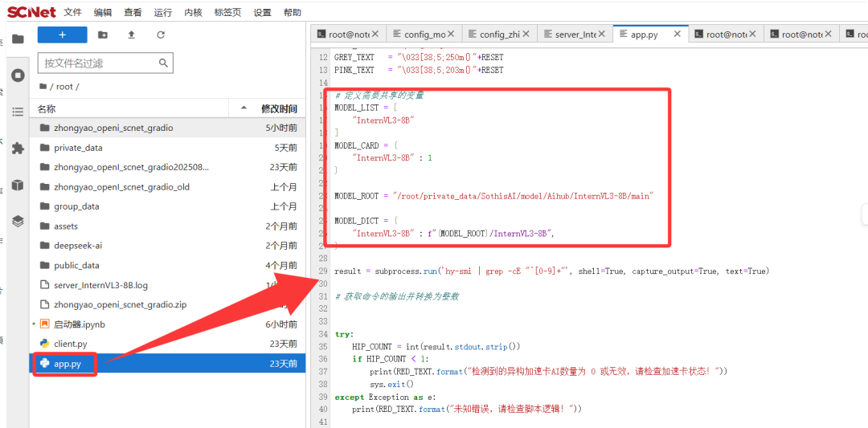Click the root breadcrumb folder link
Viewport: 868px width, 428px height.
pos(67,87)
